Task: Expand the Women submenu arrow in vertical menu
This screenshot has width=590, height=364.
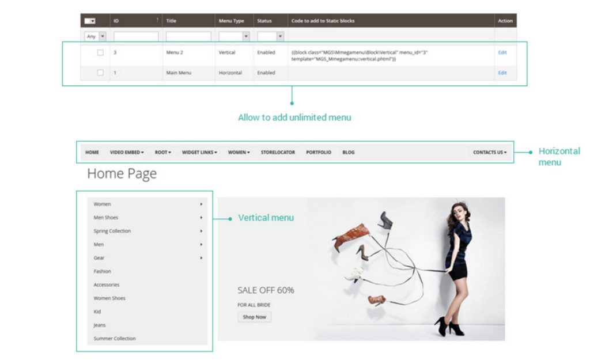Action: [201, 204]
